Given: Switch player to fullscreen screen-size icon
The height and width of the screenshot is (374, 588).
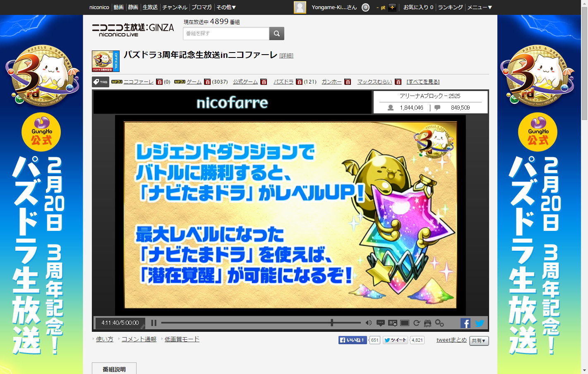Looking at the screenshot, I should coord(405,323).
